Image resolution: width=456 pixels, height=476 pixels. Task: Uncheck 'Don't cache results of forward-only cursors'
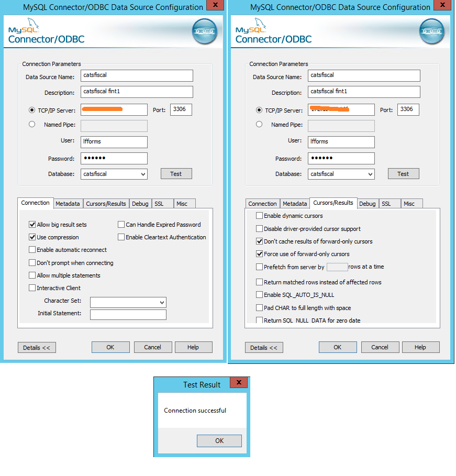coord(259,241)
